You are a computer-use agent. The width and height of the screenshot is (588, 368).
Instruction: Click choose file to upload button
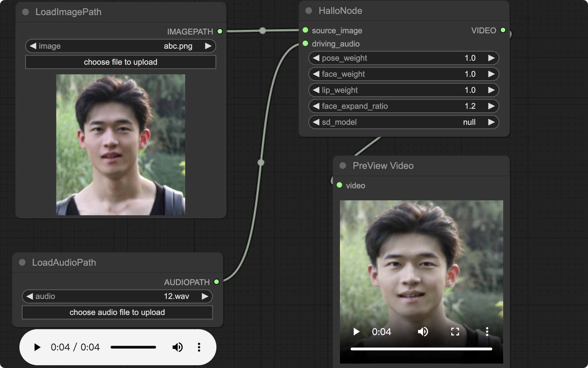[120, 62]
